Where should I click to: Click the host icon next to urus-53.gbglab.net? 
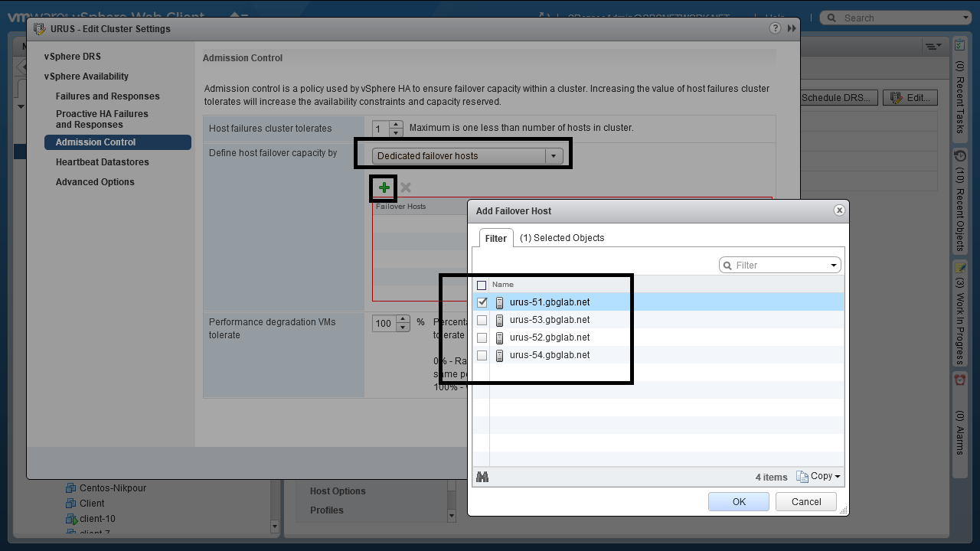(500, 320)
